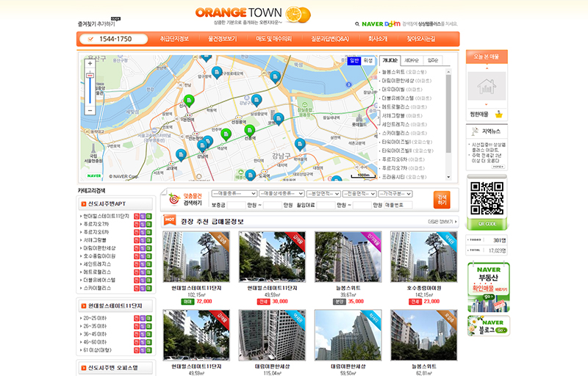This screenshot has width=588, height=376.
Task: Click red icon beside 20~25 이하
Action: coord(137,318)
